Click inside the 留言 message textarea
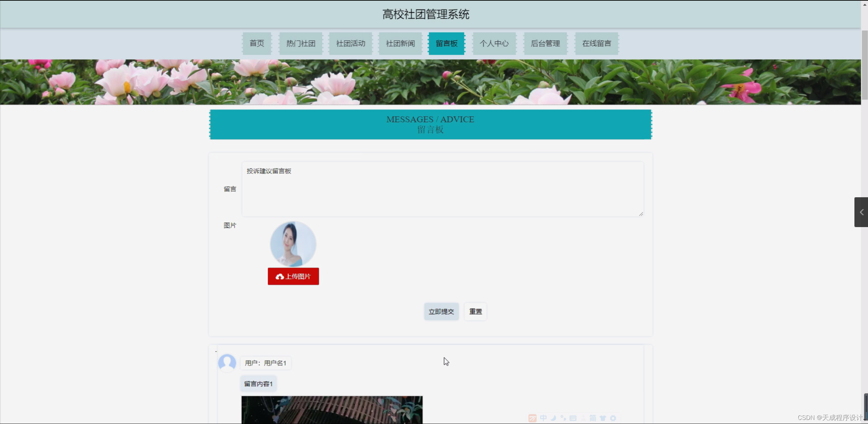The height and width of the screenshot is (424, 868). pos(441,189)
